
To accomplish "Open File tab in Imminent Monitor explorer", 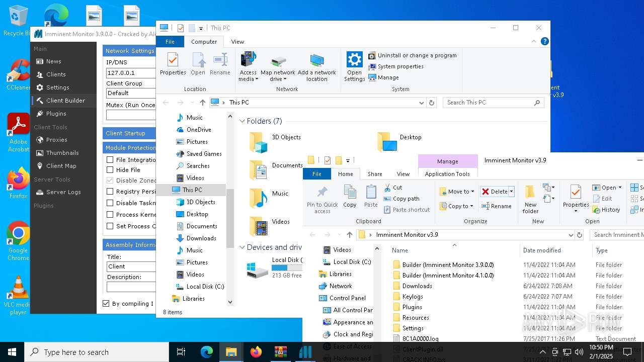I will click(317, 174).
